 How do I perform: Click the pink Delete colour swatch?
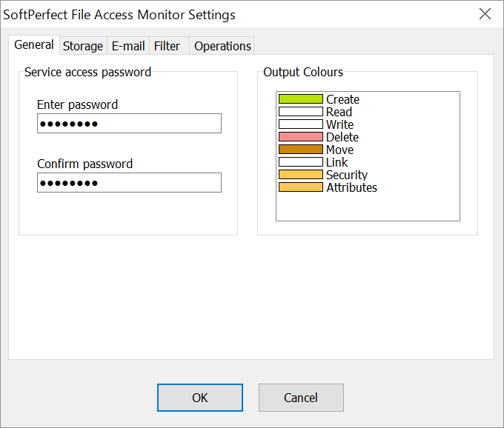click(x=301, y=137)
